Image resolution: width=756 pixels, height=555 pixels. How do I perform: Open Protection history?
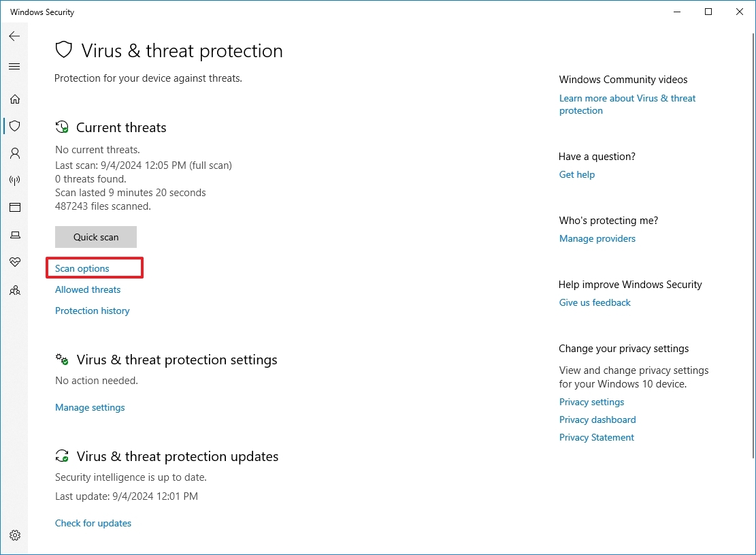[92, 311]
